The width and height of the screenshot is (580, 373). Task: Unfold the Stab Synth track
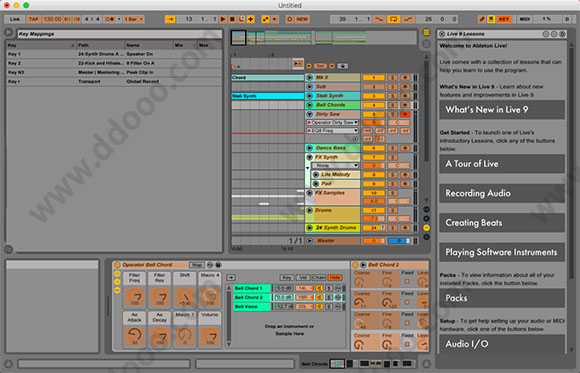tap(310, 96)
